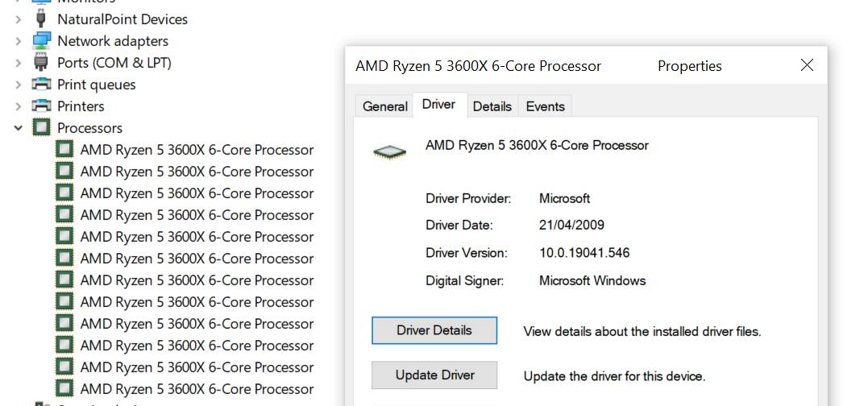Select the Ports (COM & LPT) label
The height and width of the screenshot is (406, 868).
[114, 63]
